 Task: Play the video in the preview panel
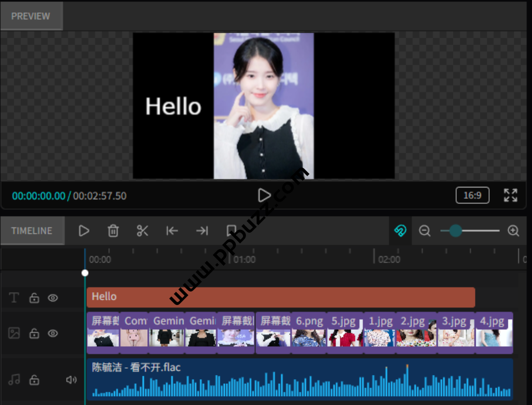pos(264,195)
